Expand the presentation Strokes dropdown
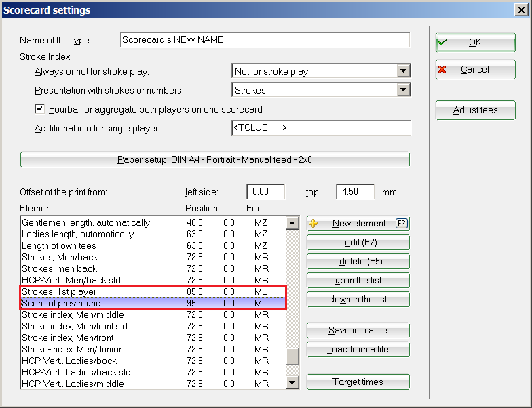This screenshot has width=532, height=408. [404, 90]
